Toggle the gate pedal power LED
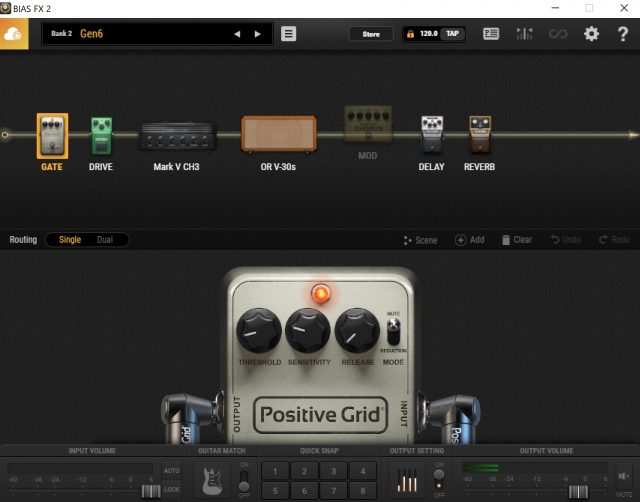Viewport: 640px width, 502px height. pos(321,293)
